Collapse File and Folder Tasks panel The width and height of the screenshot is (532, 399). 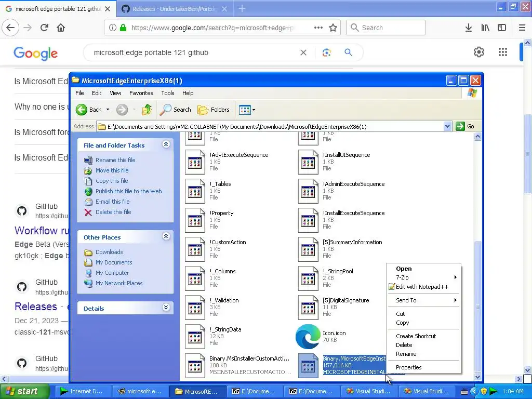coord(166,145)
